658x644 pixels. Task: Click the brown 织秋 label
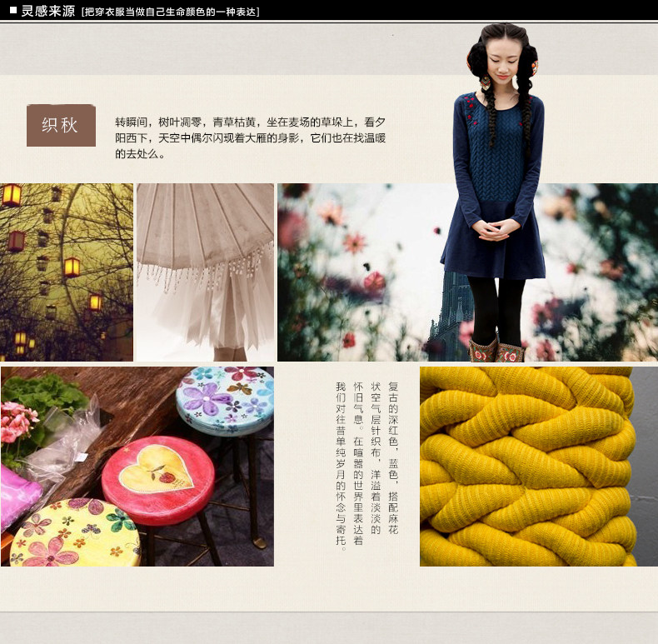(x=61, y=125)
